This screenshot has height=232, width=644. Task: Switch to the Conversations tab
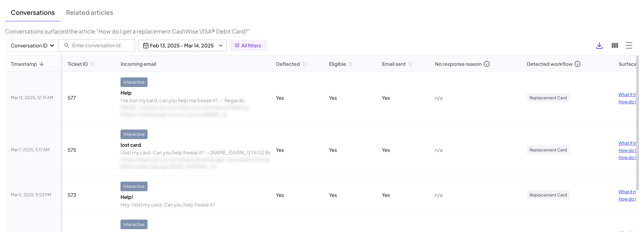(33, 13)
